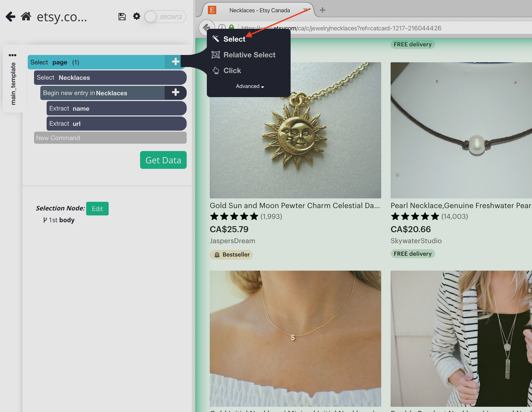The width and height of the screenshot is (532, 412).
Task: Add command with plus on Select page
Action: [175, 62]
